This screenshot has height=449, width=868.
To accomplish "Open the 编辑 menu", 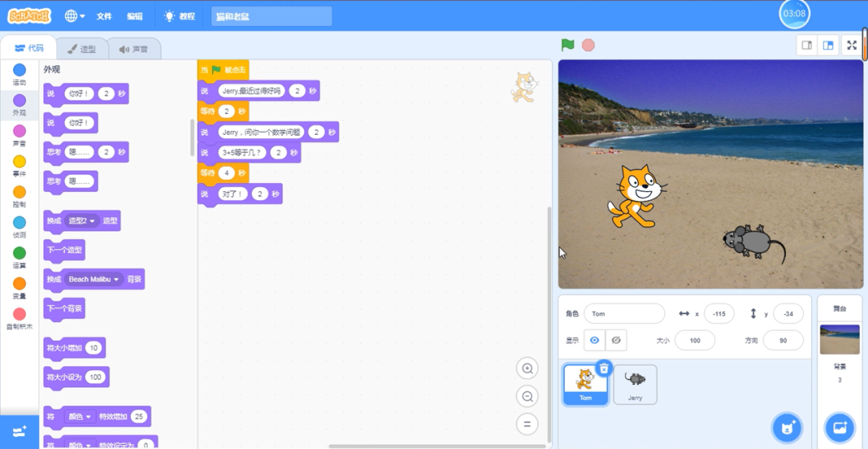I will point(134,16).
